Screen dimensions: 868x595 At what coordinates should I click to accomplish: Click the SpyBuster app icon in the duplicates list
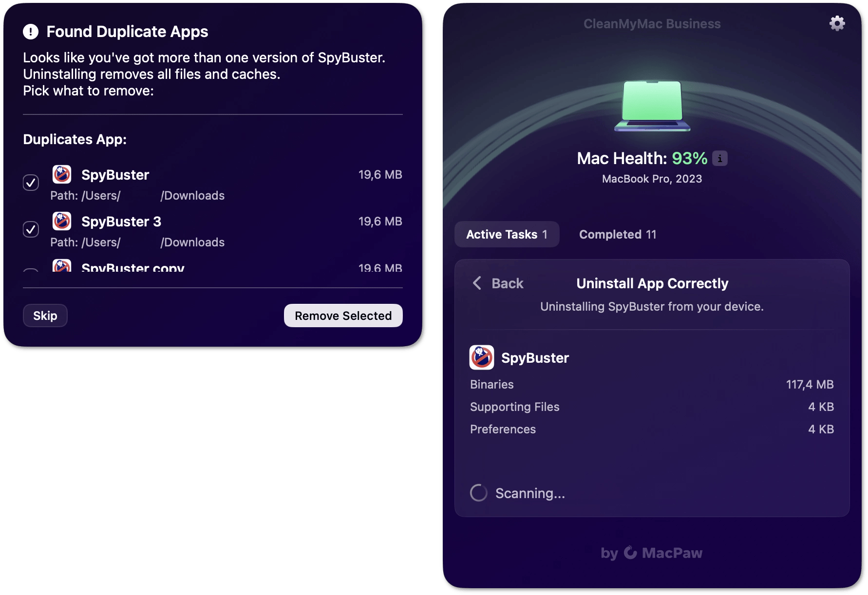62,174
